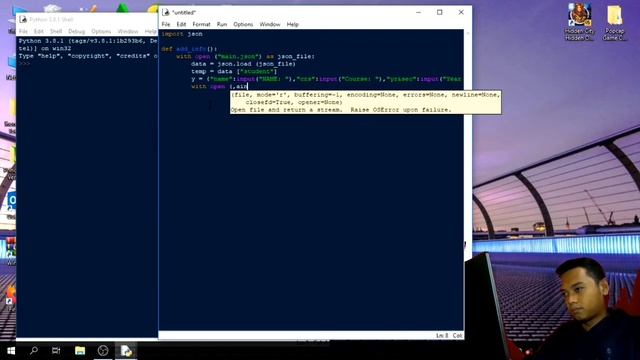
Task: Open Task View on the taskbar
Action: tap(56, 351)
